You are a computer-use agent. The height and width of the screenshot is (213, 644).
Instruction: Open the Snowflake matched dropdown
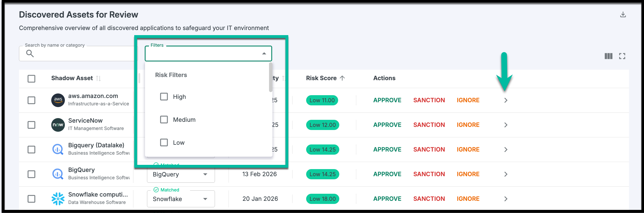pos(205,199)
